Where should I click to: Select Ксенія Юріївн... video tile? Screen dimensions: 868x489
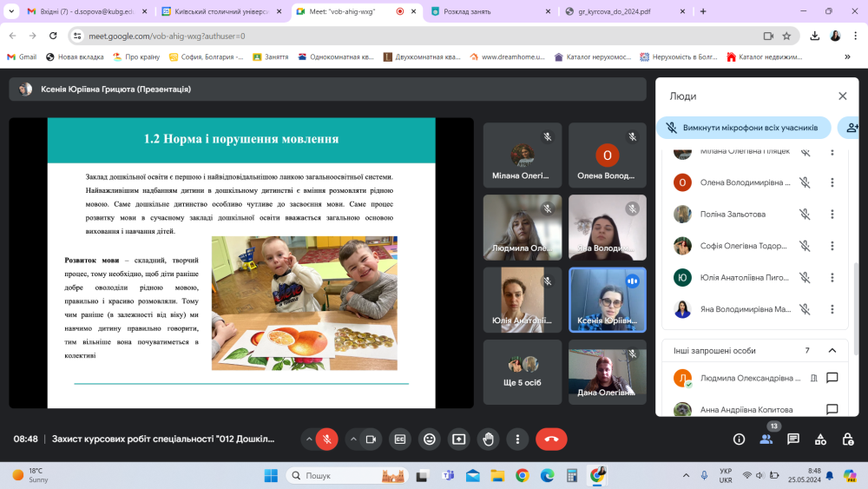[608, 300]
